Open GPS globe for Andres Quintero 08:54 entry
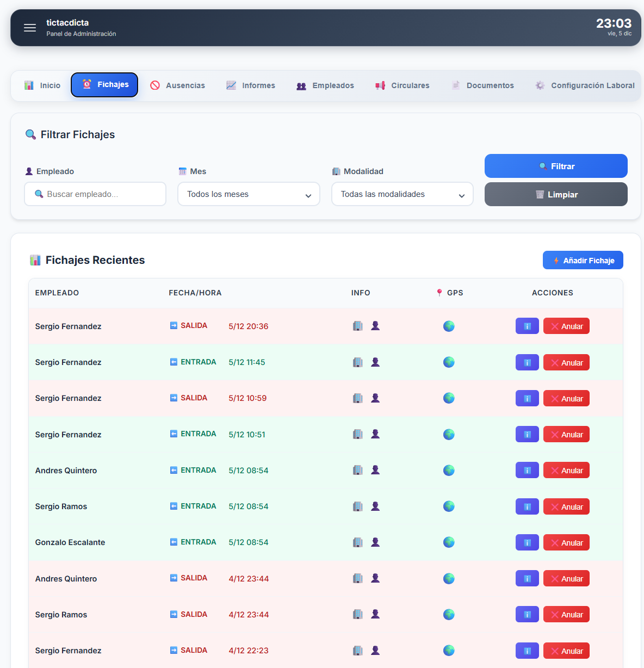Image resolution: width=644 pixels, height=668 pixels. [x=449, y=471]
